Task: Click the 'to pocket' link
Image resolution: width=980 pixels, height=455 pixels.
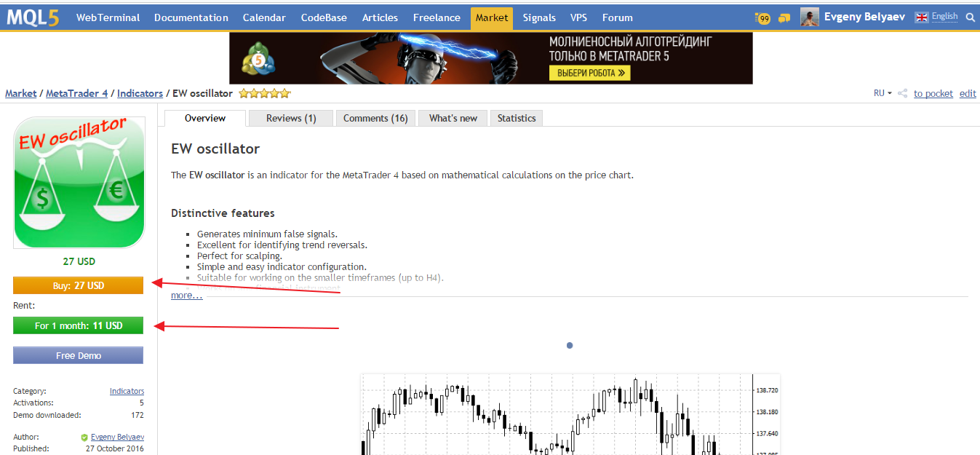Action: [933, 93]
